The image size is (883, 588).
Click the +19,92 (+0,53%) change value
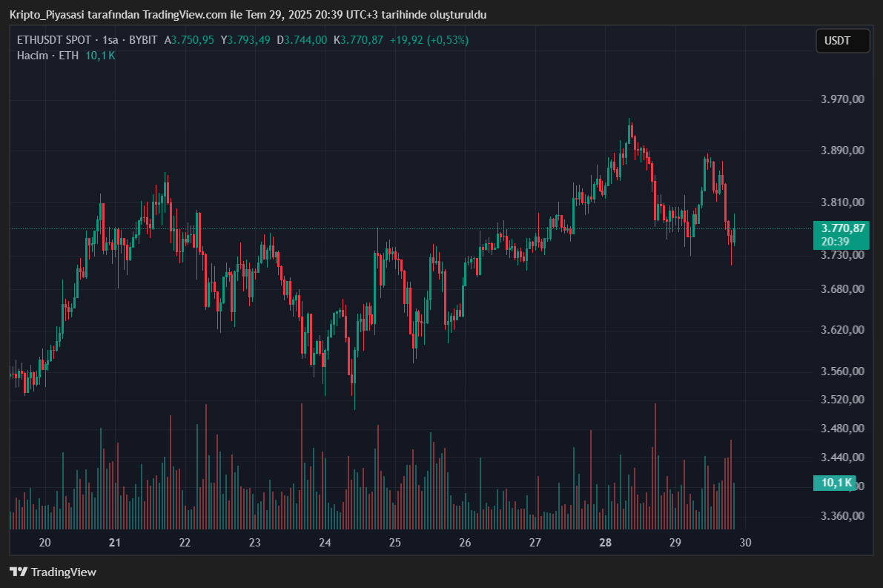pos(429,40)
